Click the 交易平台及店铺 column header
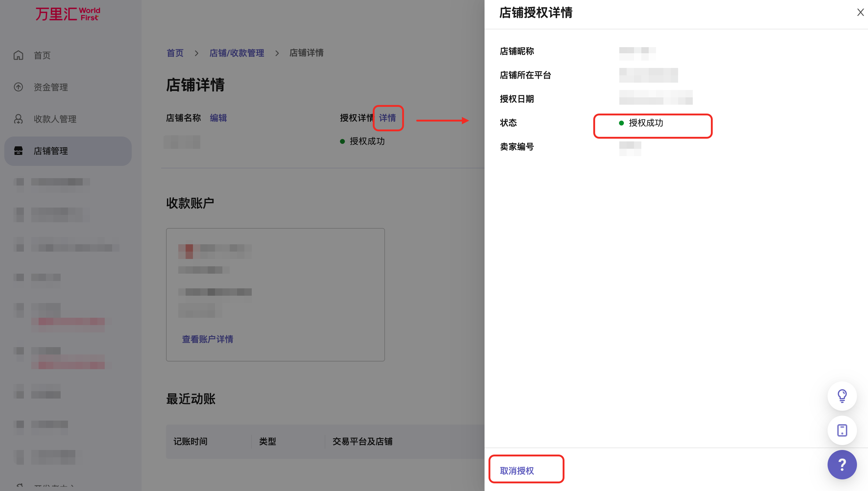Image resolution: width=868 pixels, height=491 pixels. tap(362, 441)
